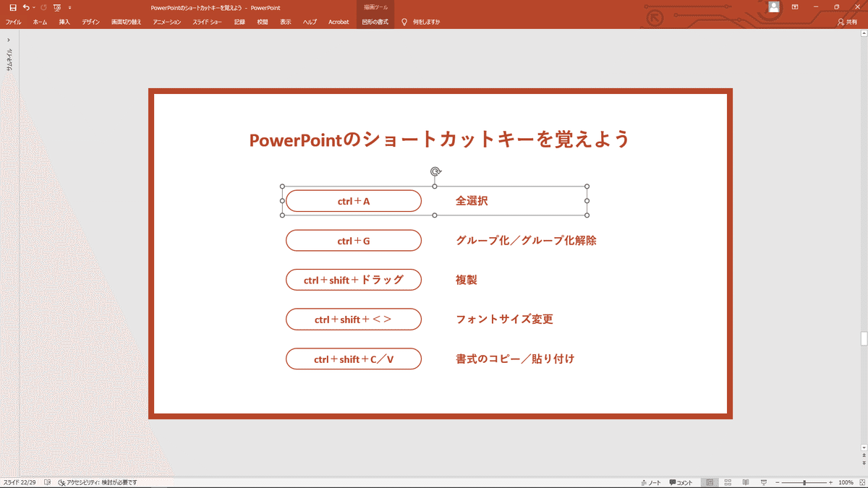The height and width of the screenshot is (488, 868).
Task: Switch to Normal view icon
Action: coord(710,482)
